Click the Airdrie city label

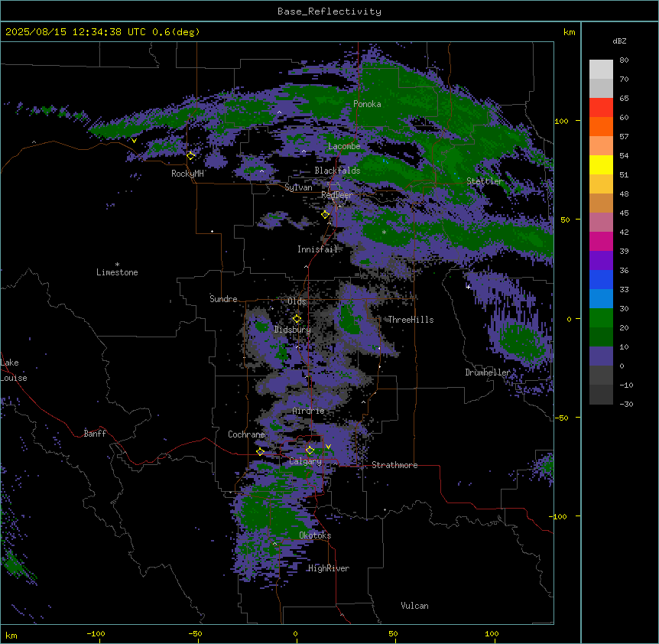click(309, 411)
